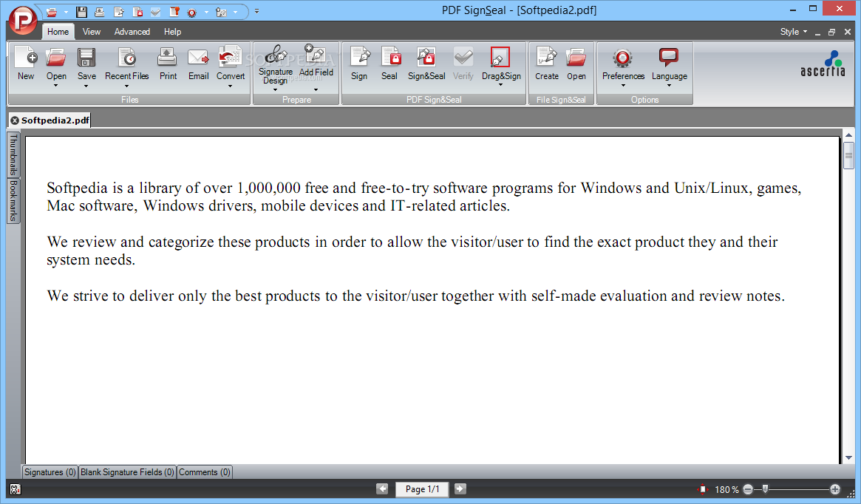Click the fit-page icon beside 180 %
The image size is (861, 504).
(703, 489)
